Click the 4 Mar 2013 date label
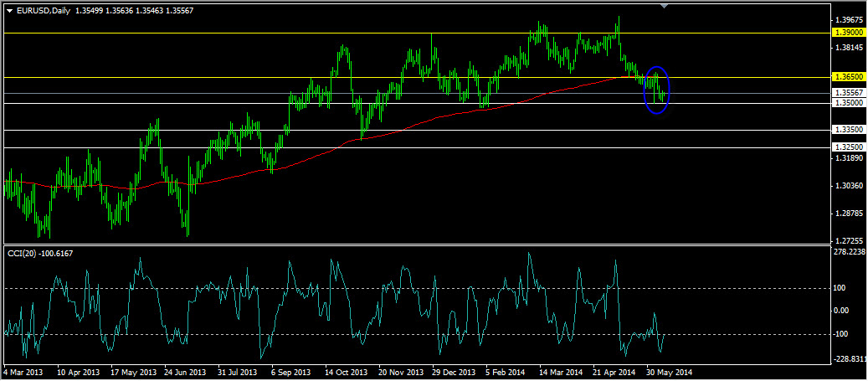The width and height of the screenshot is (868, 381). pyautogui.click(x=23, y=373)
